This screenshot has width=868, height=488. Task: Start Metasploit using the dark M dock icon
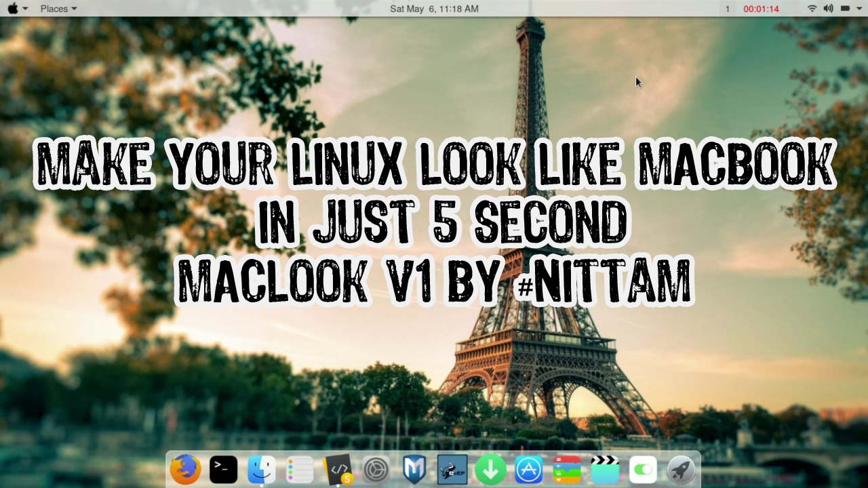[x=414, y=468]
